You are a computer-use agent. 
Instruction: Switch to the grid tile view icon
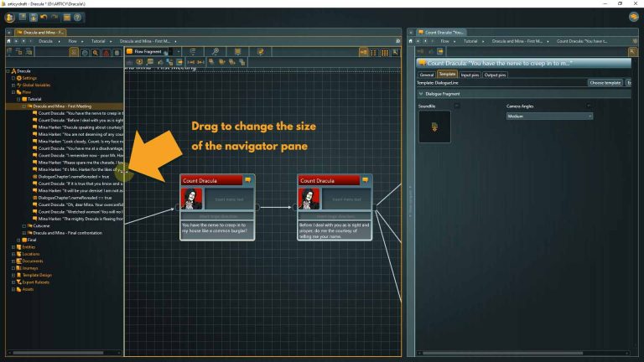click(x=384, y=53)
